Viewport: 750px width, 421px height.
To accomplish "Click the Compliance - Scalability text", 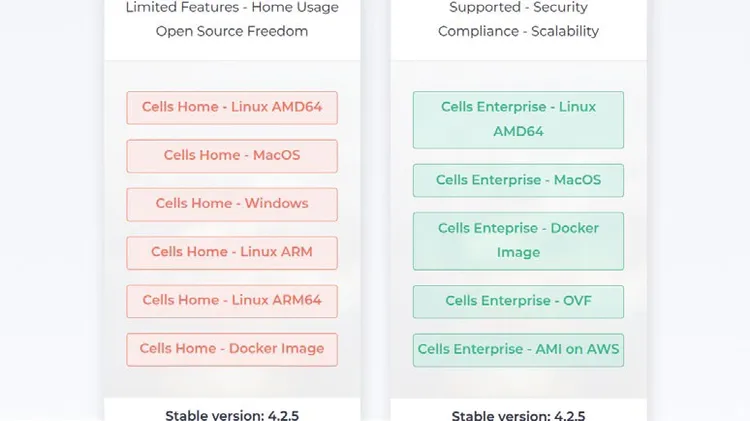I will tap(518, 31).
